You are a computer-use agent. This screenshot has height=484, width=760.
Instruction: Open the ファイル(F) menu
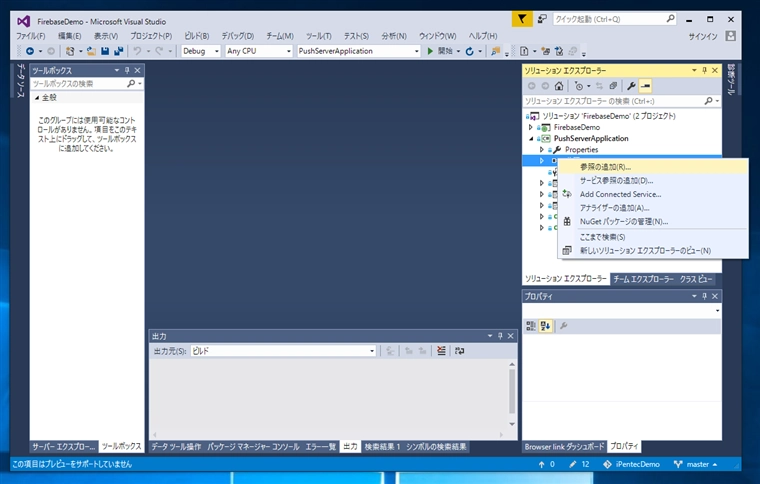[x=30, y=36]
